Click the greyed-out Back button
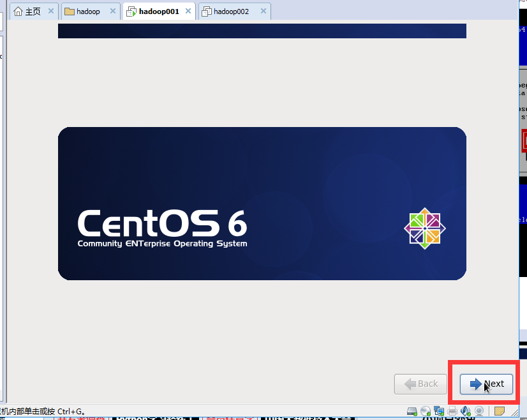Viewport: 527px width, 420px height. click(420, 384)
